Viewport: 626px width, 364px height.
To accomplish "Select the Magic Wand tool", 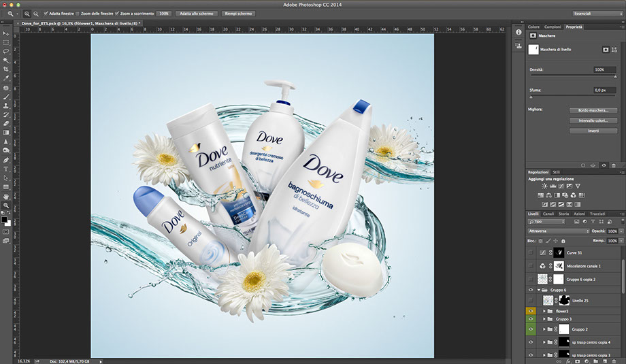I will (6, 61).
